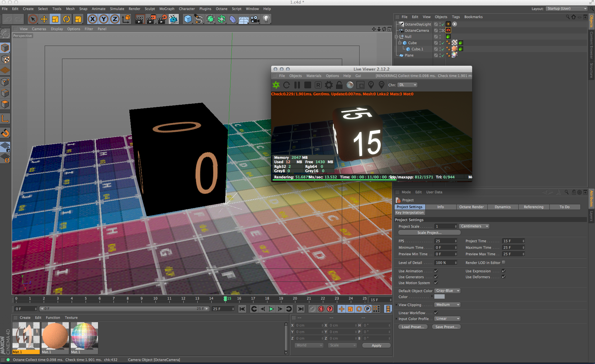
Task: Open the Centimeters unit dropdown
Action: tap(474, 226)
